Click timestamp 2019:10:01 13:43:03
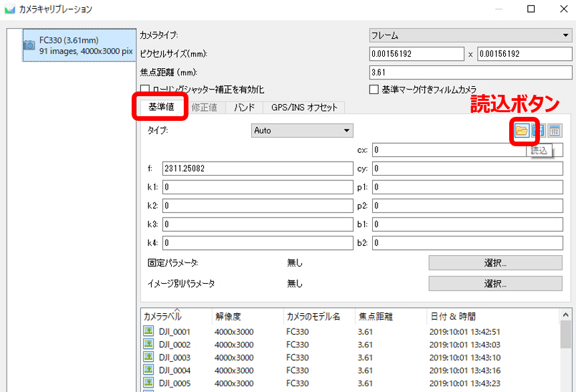576x392 pixels. pyautogui.click(x=464, y=345)
